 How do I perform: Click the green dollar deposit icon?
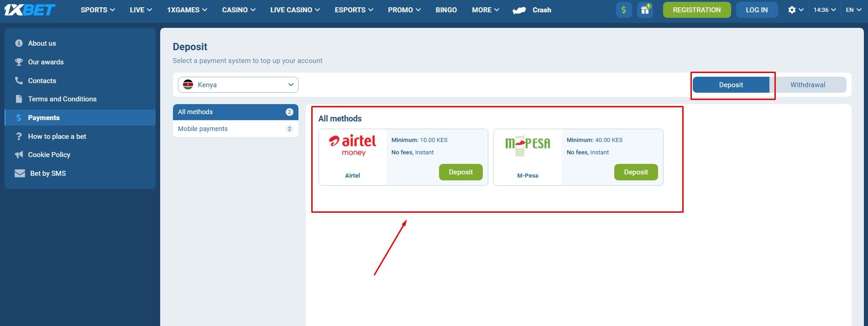point(623,10)
